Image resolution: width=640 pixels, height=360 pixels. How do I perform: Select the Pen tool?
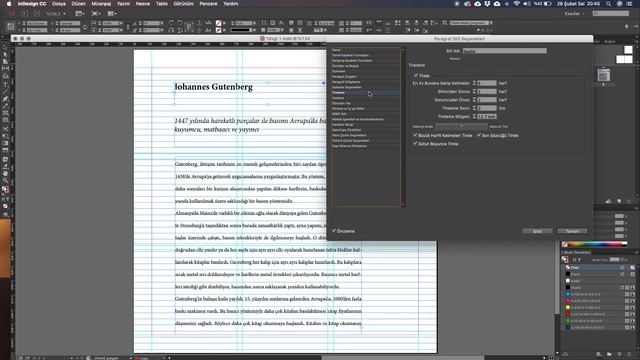[5, 99]
